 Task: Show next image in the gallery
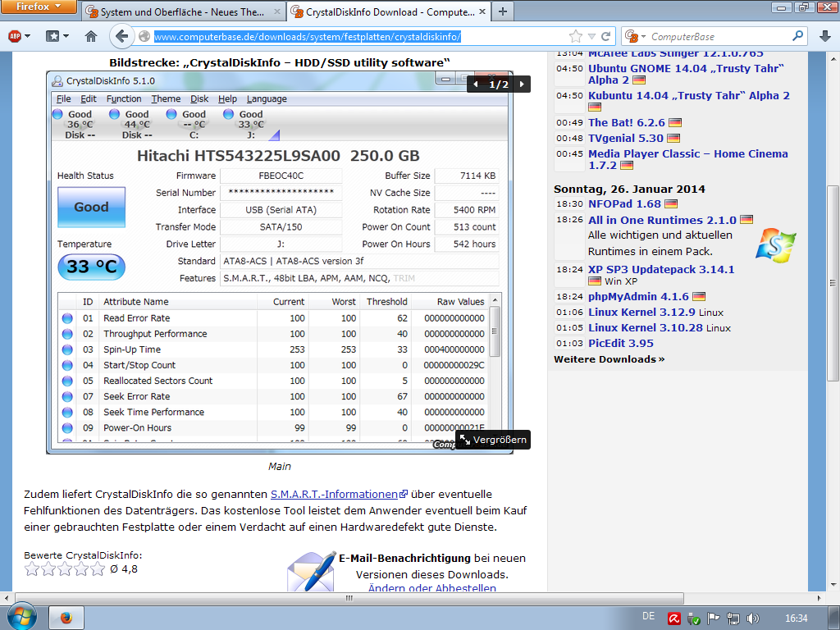pyautogui.click(x=522, y=84)
